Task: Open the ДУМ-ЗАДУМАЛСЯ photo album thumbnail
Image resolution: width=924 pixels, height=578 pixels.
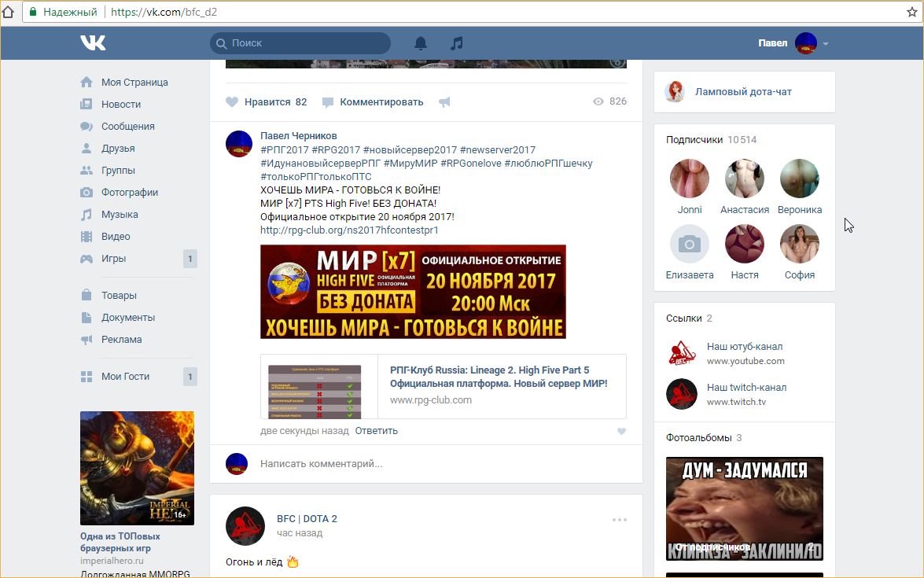Action: click(744, 509)
